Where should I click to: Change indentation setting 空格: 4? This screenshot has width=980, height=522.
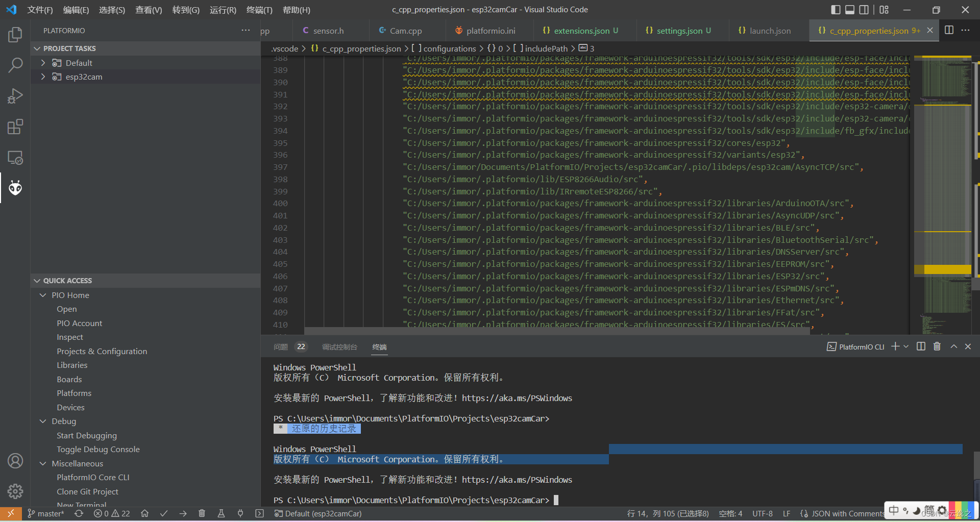730,513
